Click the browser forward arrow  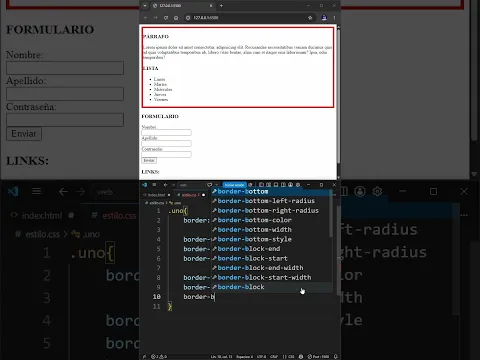click(155, 18)
